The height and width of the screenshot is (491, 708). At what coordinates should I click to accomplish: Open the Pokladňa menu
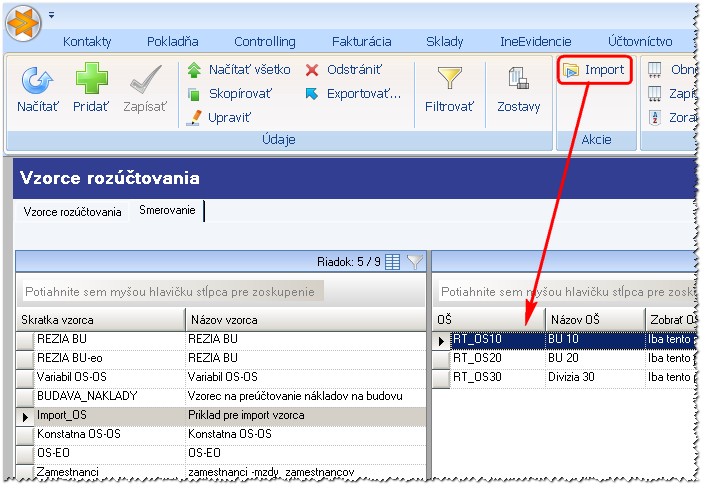(x=172, y=42)
